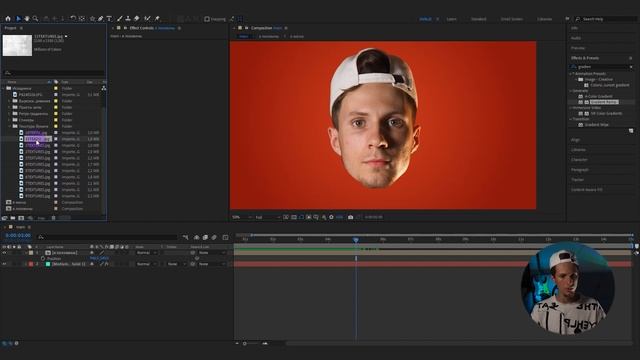Screen dimensions: 640x360
Task: Open the viewer resolution Full dropdown
Action: click(267, 217)
